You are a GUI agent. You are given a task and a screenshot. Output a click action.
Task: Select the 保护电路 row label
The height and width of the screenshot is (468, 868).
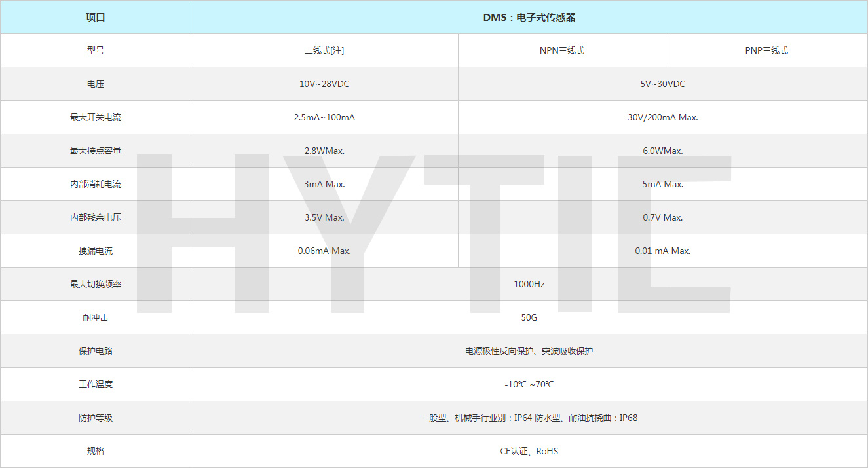[96, 351]
